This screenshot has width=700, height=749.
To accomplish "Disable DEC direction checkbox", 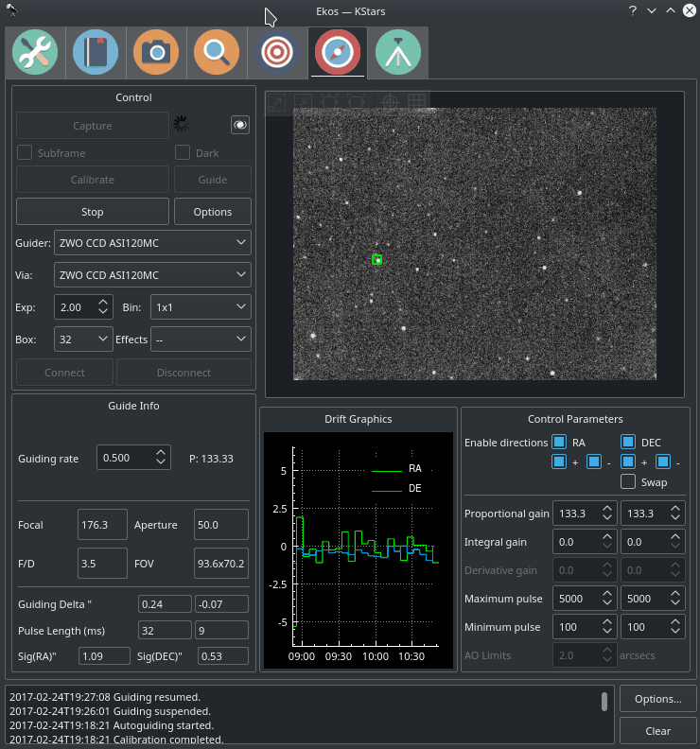I will tap(628, 443).
